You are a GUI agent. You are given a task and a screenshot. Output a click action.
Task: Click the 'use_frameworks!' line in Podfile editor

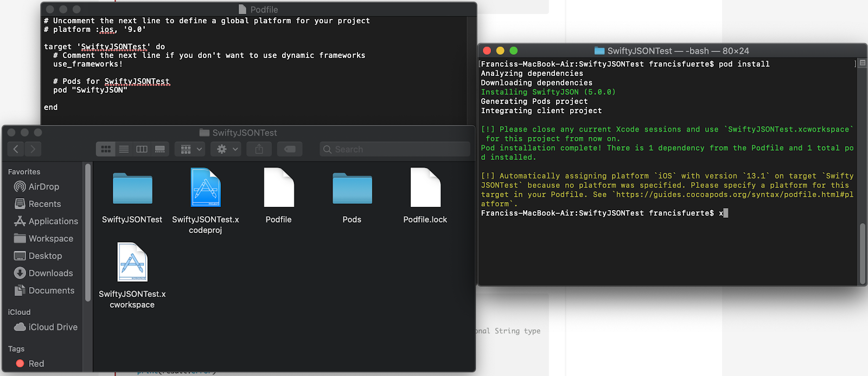(x=88, y=64)
